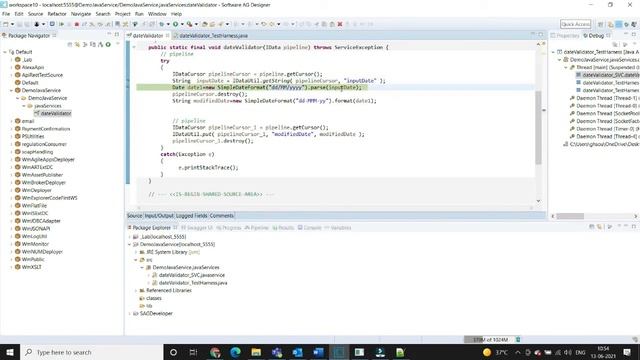
Task: Click the Debug bug toolbar icon
Action: pyautogui.click(x=162, y=24)
